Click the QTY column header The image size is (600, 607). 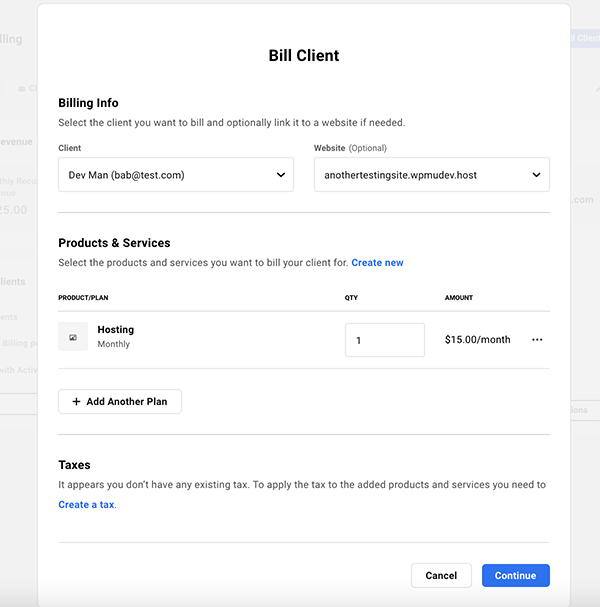point(352,298)
